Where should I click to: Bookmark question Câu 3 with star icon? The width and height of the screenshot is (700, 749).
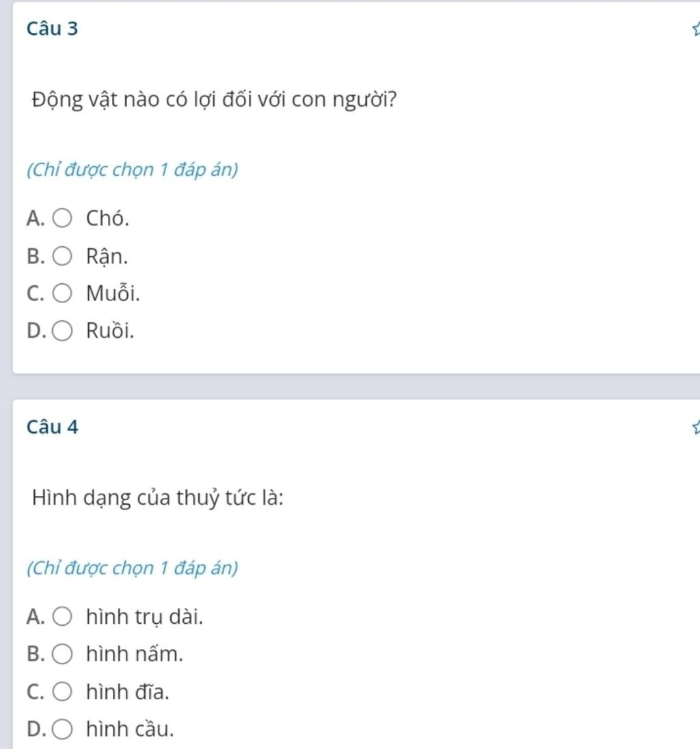pos(696,29)
